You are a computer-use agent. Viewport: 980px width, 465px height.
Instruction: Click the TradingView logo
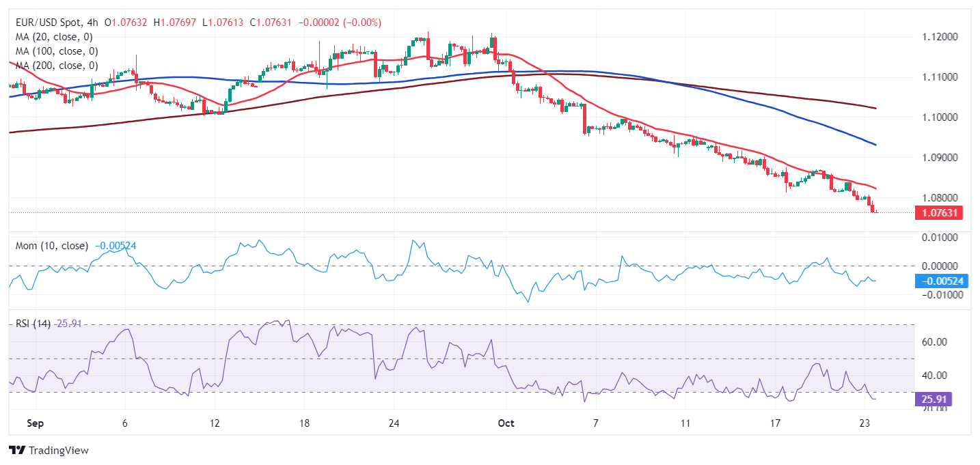coord(49,451)
